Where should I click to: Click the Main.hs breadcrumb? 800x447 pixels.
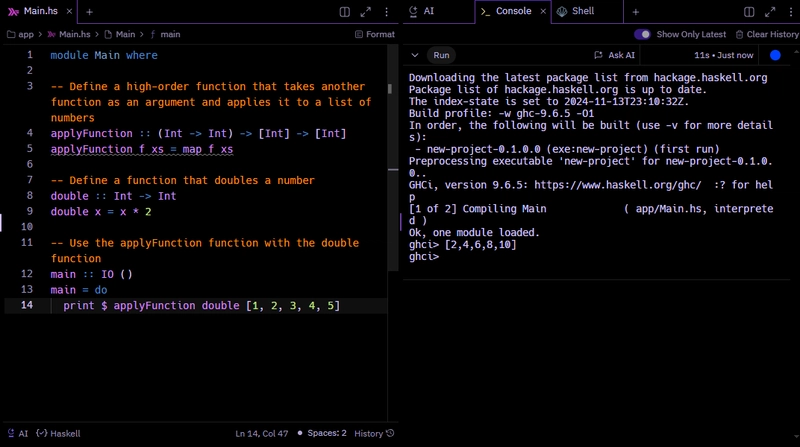click(69, 34)
